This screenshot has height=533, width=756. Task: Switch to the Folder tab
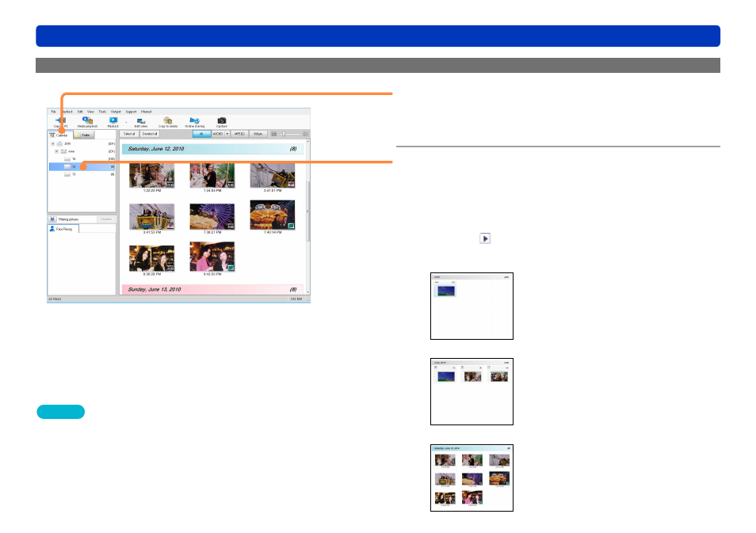point(84,135)
